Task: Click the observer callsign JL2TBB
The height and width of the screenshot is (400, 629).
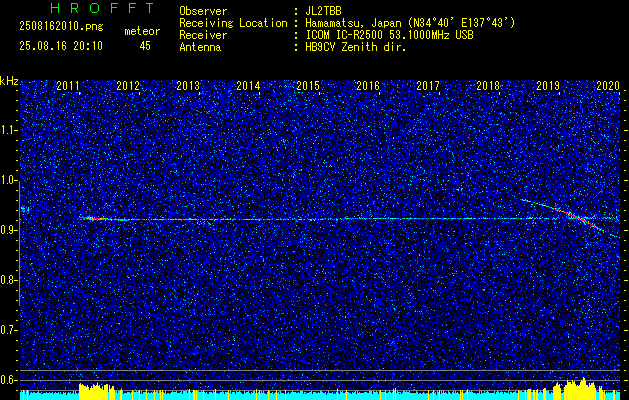Action: pos(323,11)
